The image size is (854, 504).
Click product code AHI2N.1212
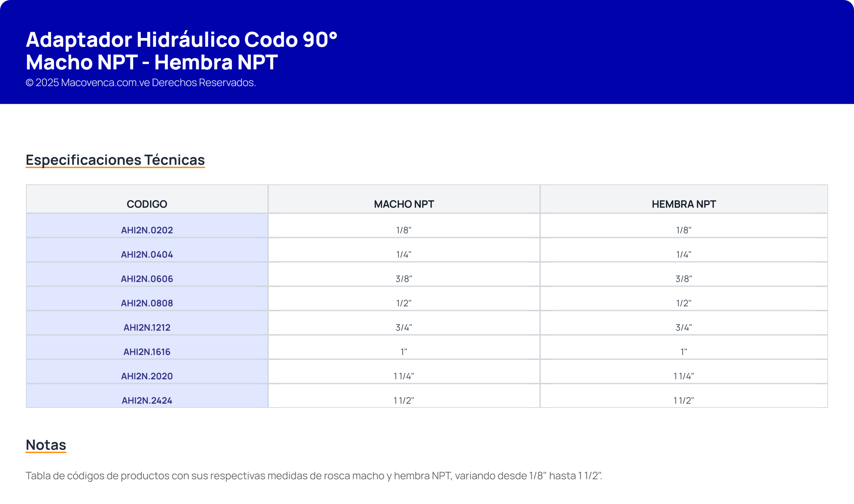147,328
